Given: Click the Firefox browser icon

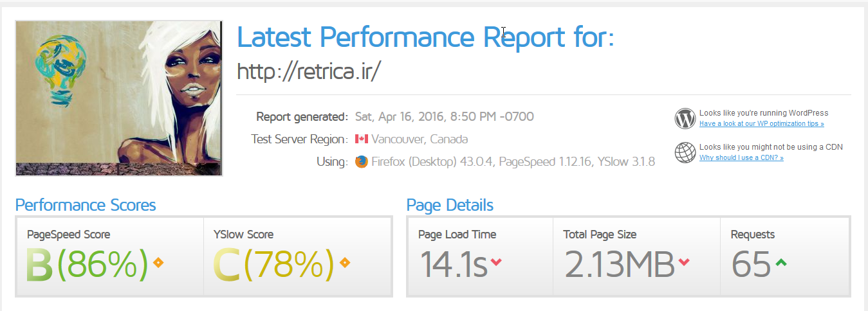Looking at the screenshot, I should 361,161.
